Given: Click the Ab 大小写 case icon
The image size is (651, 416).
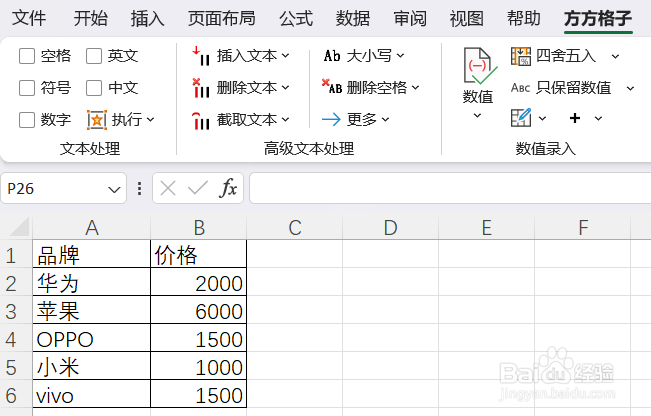Looking at the screenshot, I should coord(332,56).
